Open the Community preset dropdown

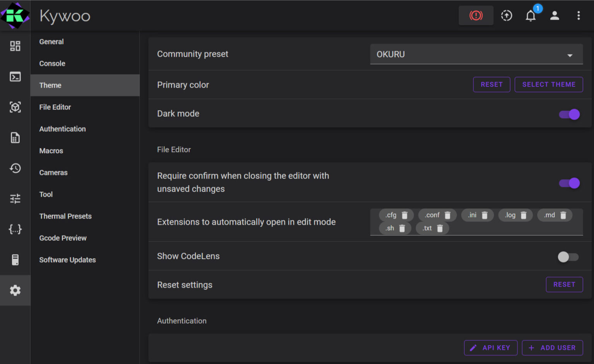point(476,54)
